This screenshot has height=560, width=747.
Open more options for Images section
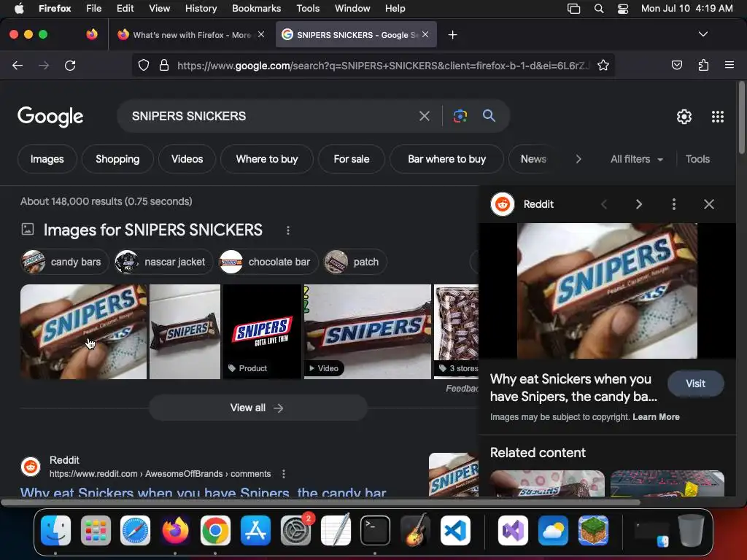pos(287,230)
